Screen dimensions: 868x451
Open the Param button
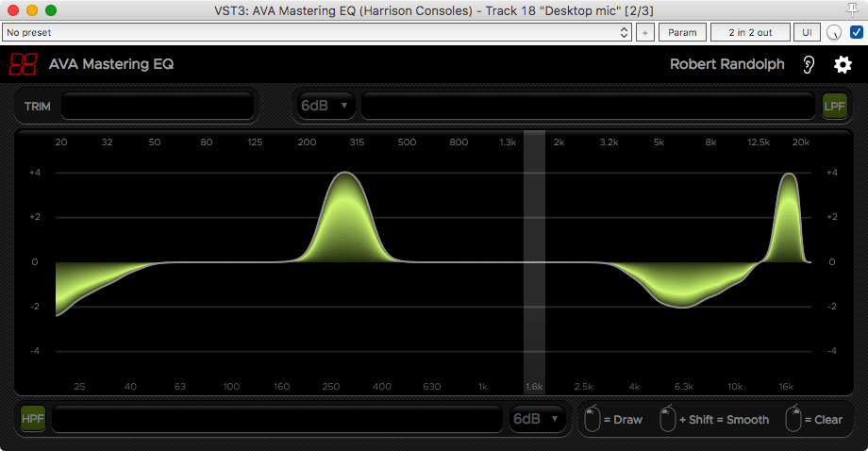pos(682,32)
